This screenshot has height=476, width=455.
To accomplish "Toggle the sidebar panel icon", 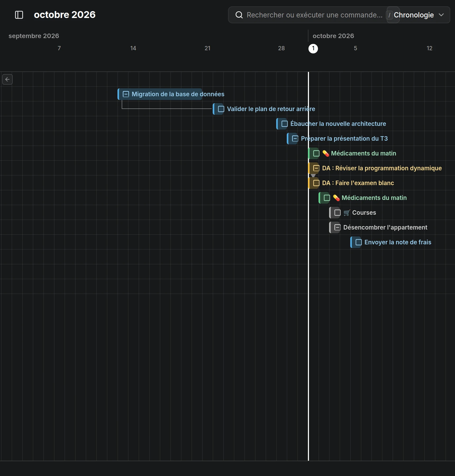I will click(x=19, y=15).
